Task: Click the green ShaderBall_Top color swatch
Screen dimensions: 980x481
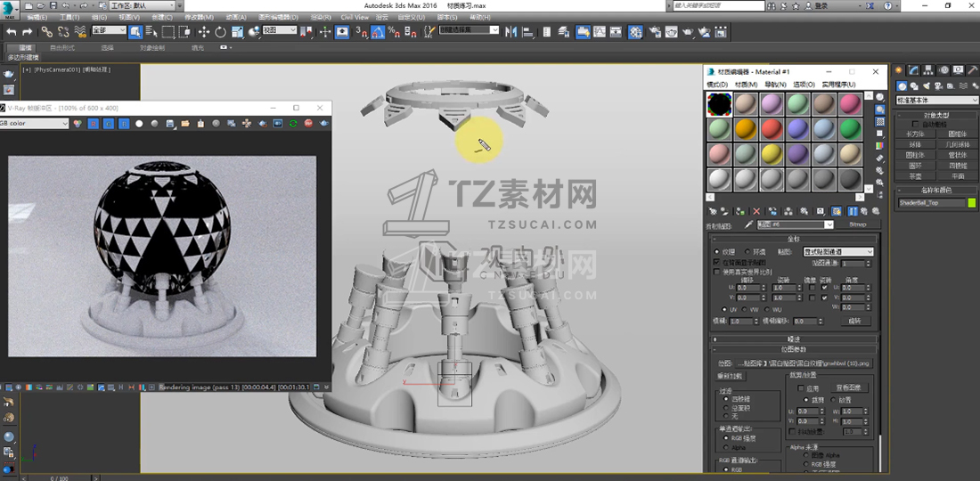Action: tap(971, 203)
